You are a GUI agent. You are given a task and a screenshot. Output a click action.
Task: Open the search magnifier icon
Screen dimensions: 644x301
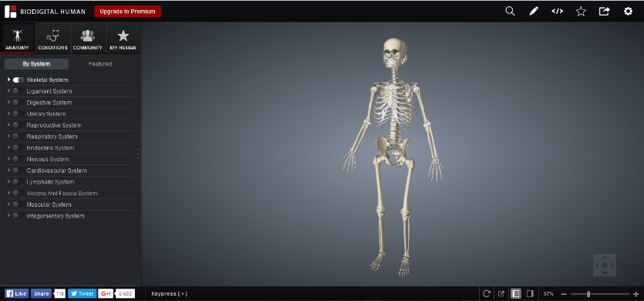[510, 12]
